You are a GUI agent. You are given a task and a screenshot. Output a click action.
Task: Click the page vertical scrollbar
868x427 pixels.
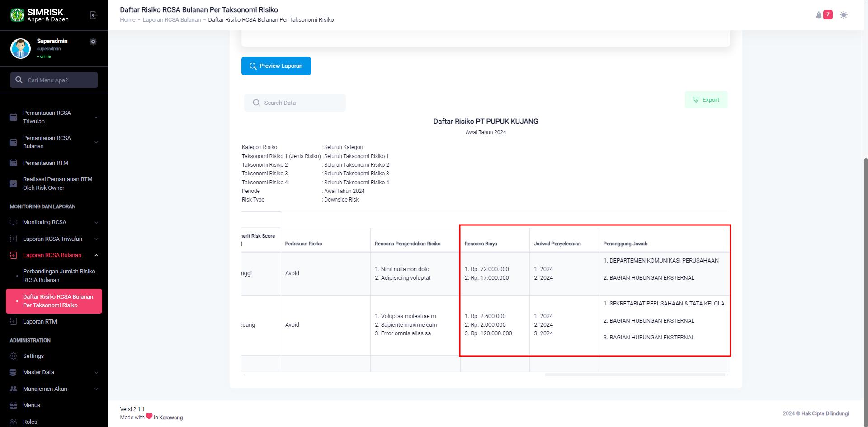click(x=865, y=292)
